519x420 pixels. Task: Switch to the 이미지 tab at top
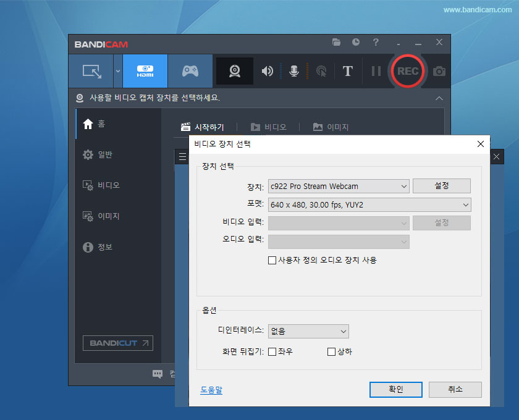[331, 127]
